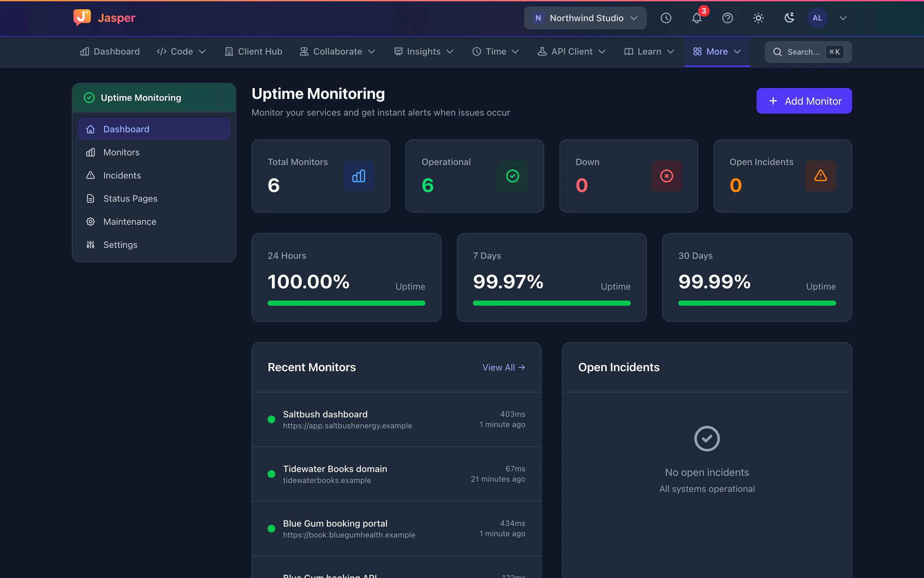The height and width of the screenshot is (578, 924).
Task: Expand the API Client menu
Action: tap(572, 52)
